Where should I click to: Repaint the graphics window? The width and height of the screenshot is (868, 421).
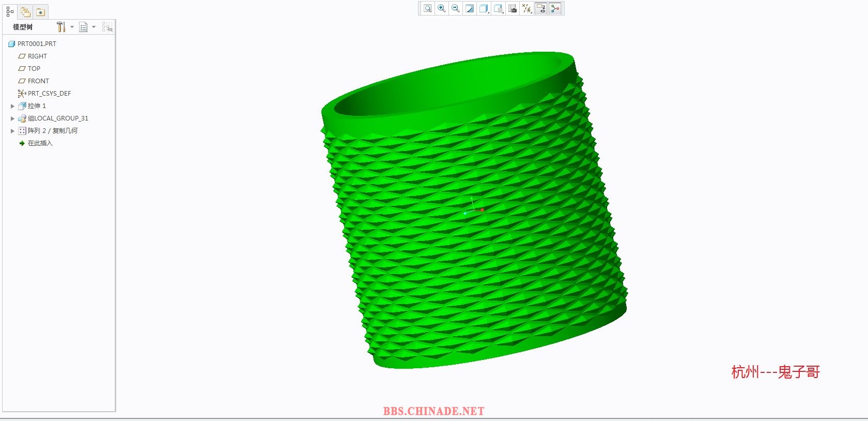470,8
